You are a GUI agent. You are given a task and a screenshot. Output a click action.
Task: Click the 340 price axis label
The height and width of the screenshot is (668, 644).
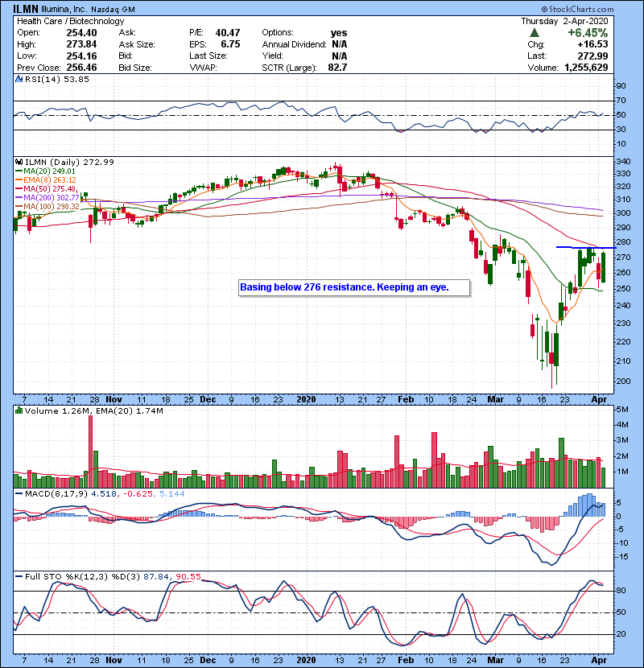pyautogui.click(x=623, y=162)
